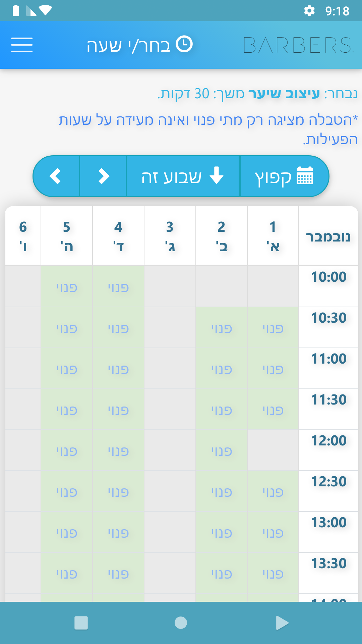Book the 10:30 slot on day 1
Viewport: 362px width, 644px height.
pyautogui.click(x=273, y=328)
